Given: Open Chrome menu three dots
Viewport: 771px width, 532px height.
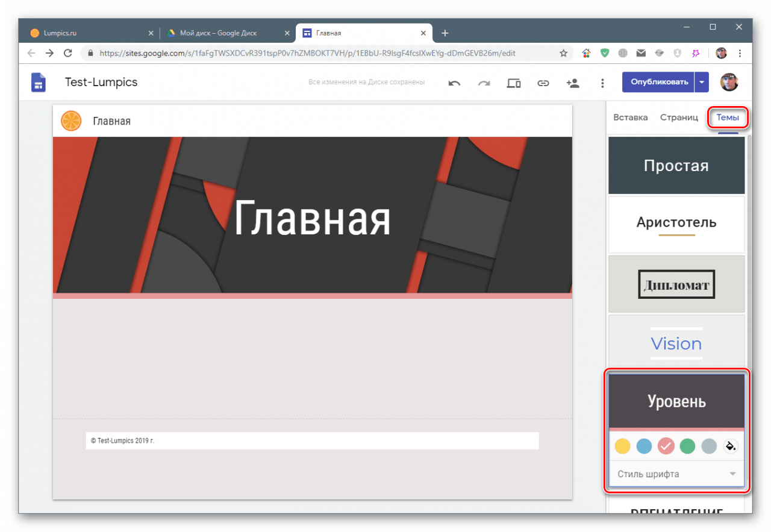Looking at the screenshot, I should click(739, 53).
